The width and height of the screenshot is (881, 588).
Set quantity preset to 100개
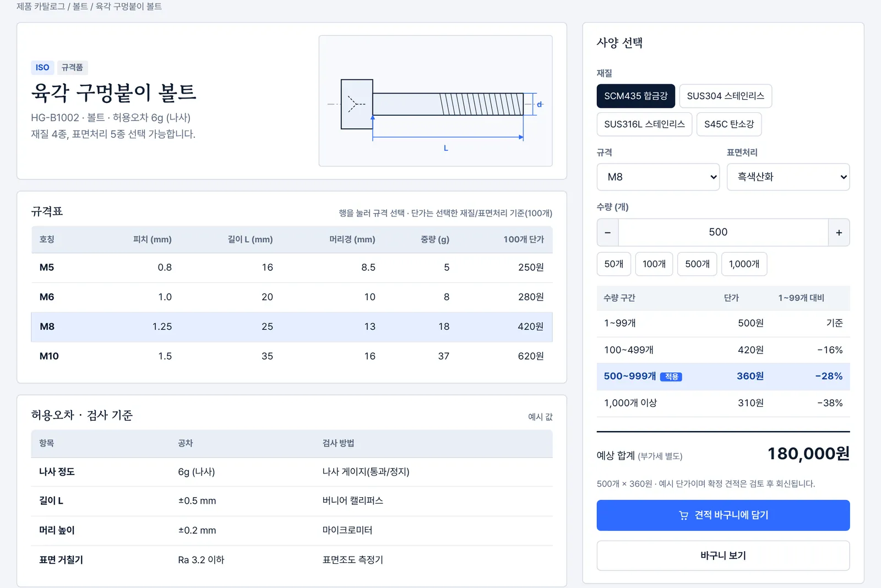click(654, 264)
